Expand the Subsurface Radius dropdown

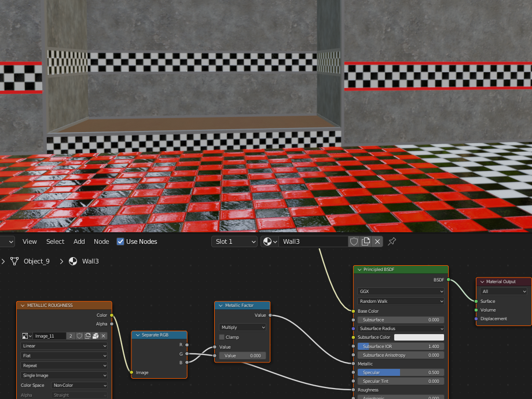tap(401, 328)
